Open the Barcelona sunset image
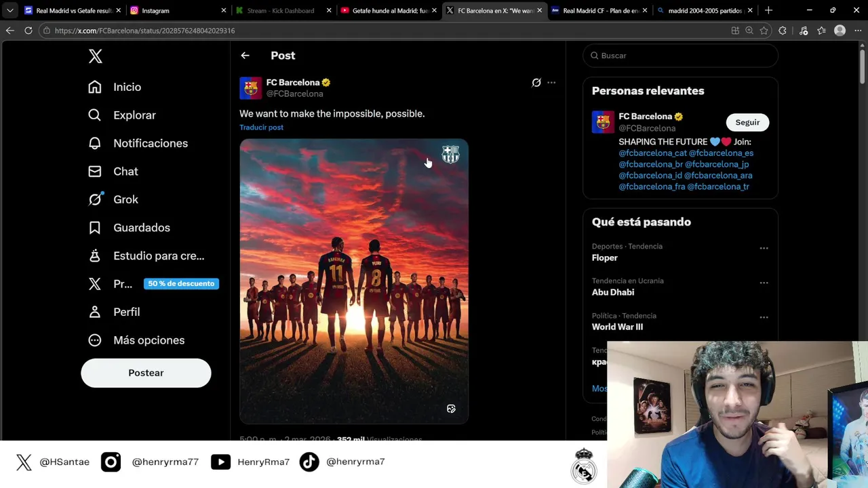 (x=354, y=281)
